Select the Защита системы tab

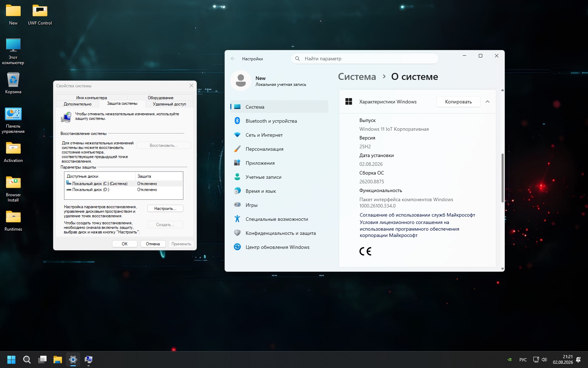pos(122,104)
